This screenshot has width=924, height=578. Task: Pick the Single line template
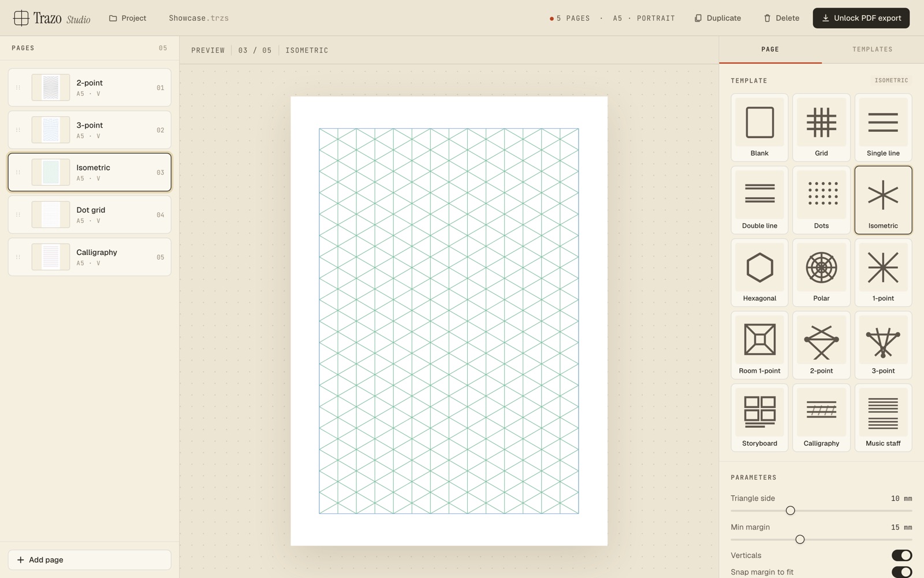pyautogui.click(x=883, y=128)
